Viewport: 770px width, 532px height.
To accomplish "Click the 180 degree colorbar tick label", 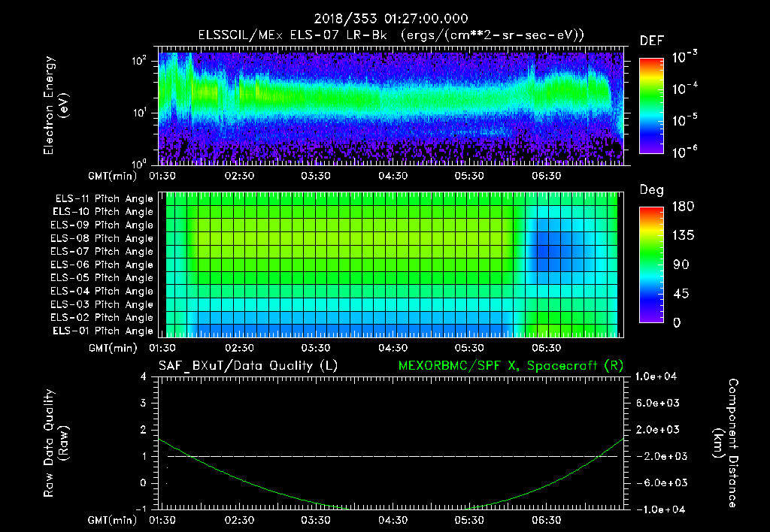I will click(683, 207).
